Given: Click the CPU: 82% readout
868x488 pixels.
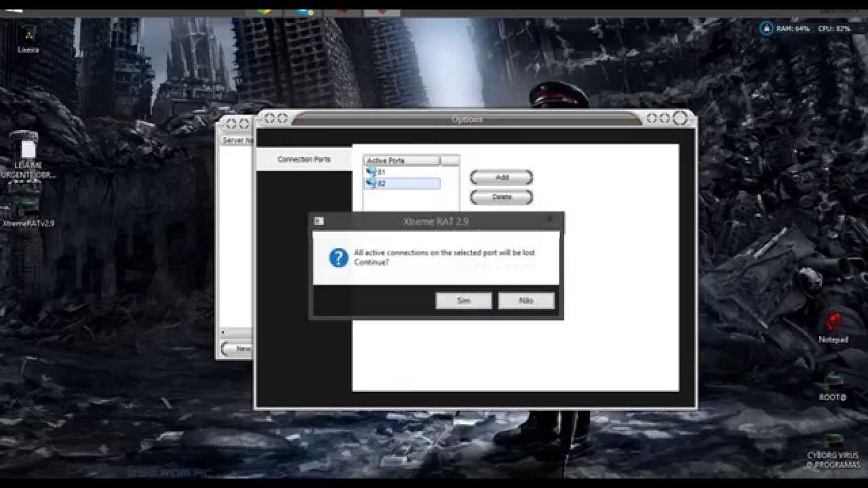Looking at the screenshot, I should (x=835, y=28).
